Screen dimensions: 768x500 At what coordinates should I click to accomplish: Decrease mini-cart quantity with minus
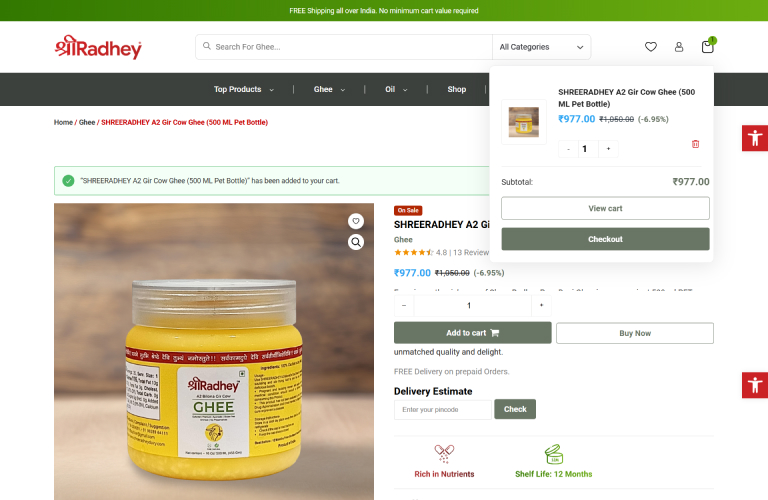pos(568,149)
